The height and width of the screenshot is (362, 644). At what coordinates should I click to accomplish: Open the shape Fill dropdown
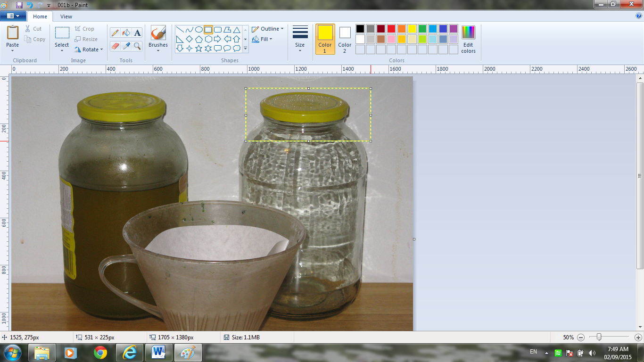point(262,39)
